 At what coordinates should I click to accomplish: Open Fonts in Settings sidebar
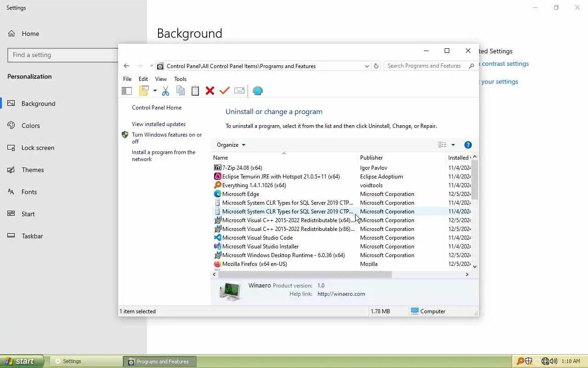[29, 192]
